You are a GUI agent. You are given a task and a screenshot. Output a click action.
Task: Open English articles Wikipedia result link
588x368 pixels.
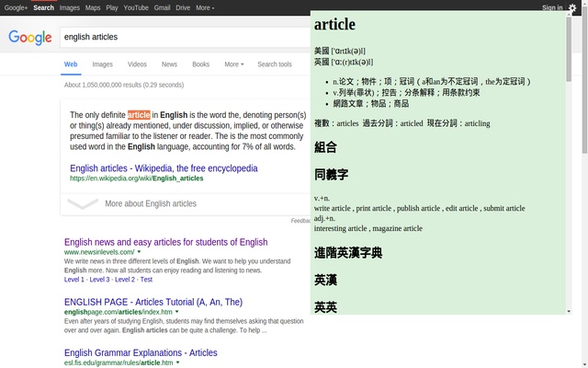(164, 168)
